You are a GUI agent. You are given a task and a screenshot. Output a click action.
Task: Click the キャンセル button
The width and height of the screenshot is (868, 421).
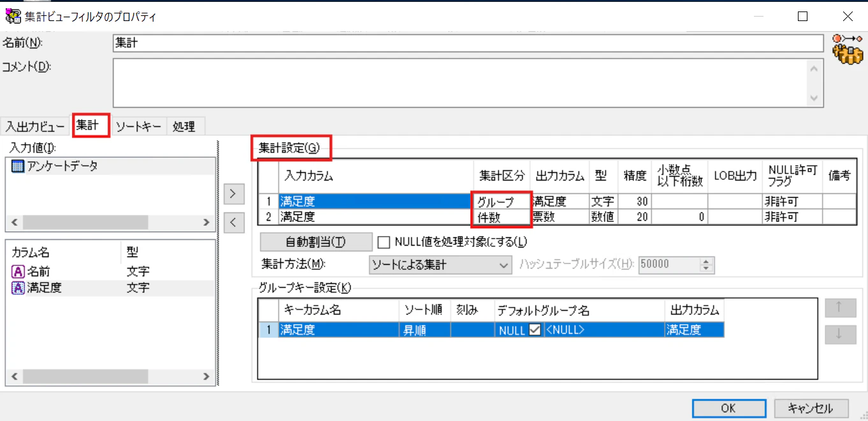click(812, 408)
